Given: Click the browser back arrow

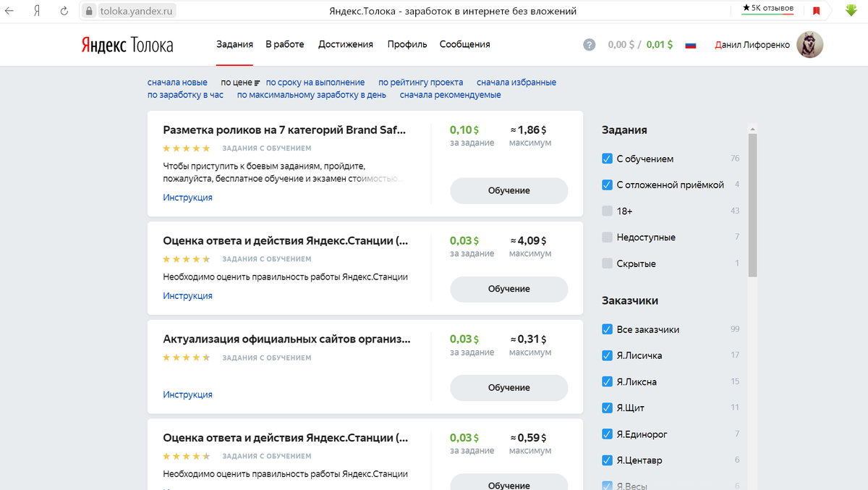Looking at the screenshot, I should pos(10,11).
